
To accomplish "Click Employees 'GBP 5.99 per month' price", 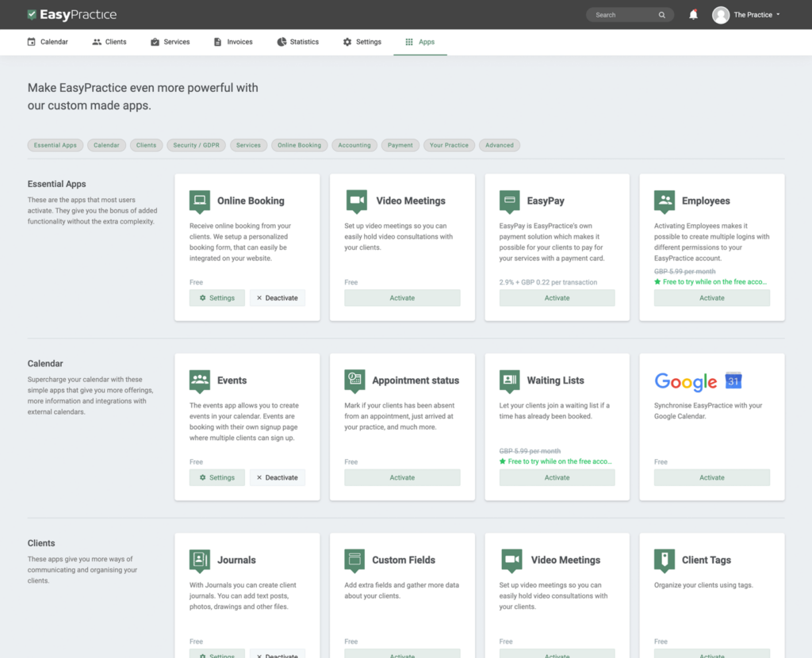I will (x=684, y=271).
